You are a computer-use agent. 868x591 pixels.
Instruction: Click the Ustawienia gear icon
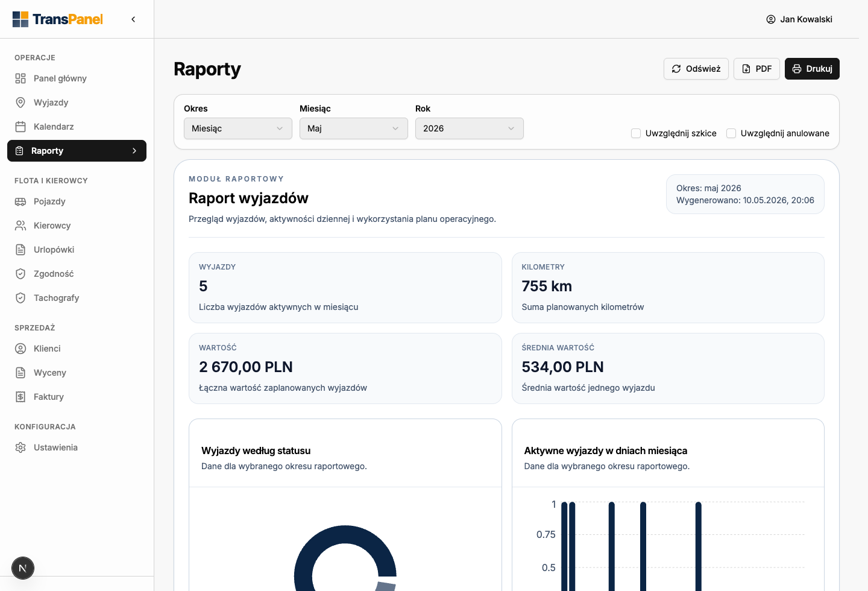tap(20, 447)
